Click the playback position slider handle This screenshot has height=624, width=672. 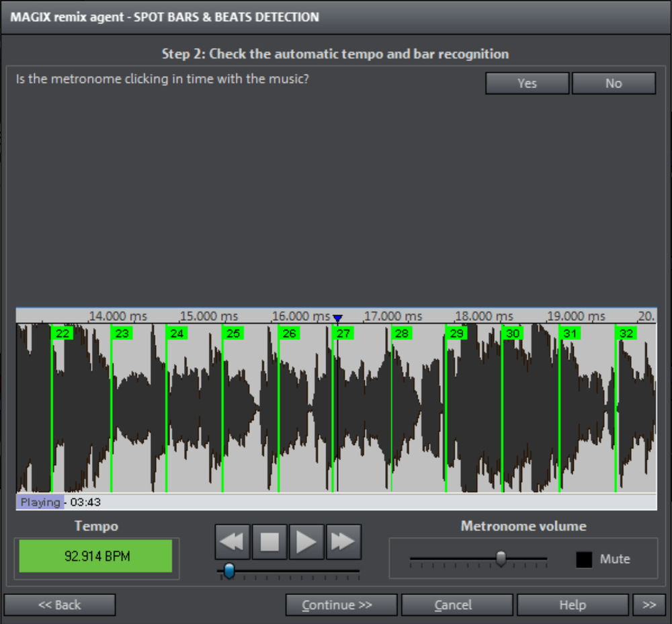tap(228, 571)
